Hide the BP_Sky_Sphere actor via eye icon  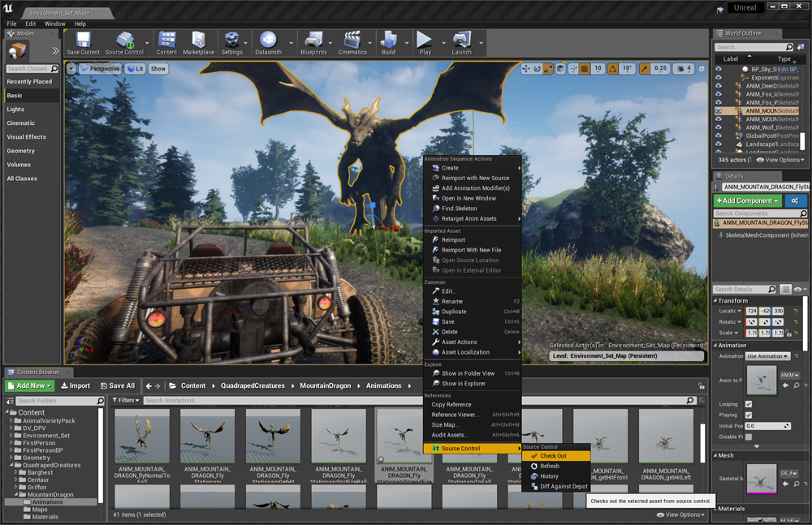pyautogui.click(x=719, y=69)
